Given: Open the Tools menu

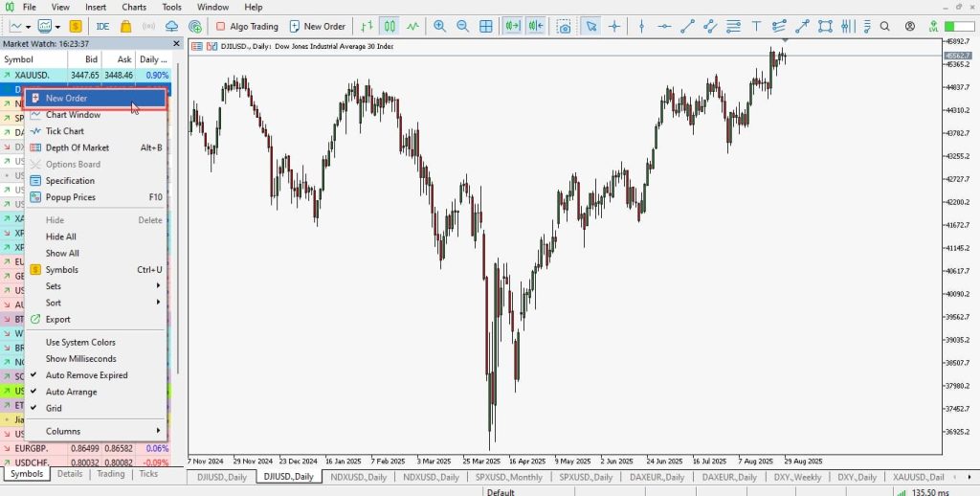Looking at the screenshot, I should pos(172,8).
